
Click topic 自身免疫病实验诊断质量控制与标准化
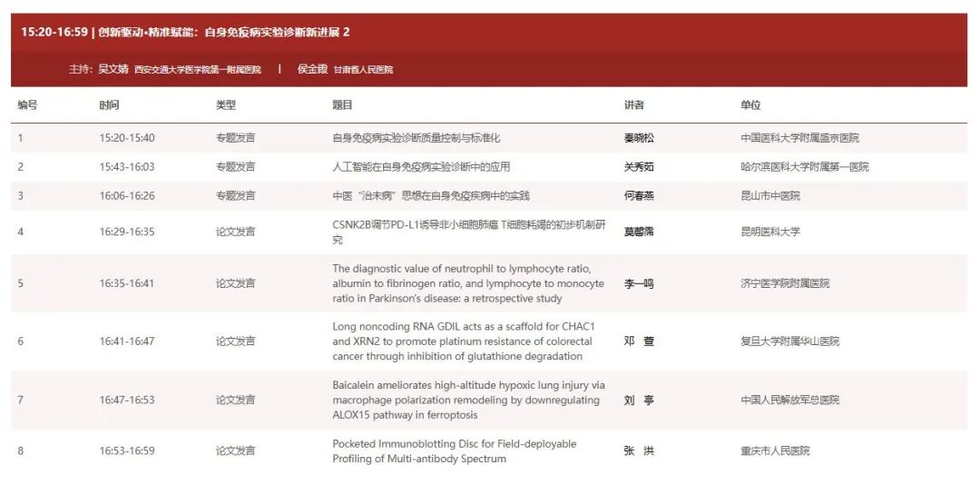[416, 138]
